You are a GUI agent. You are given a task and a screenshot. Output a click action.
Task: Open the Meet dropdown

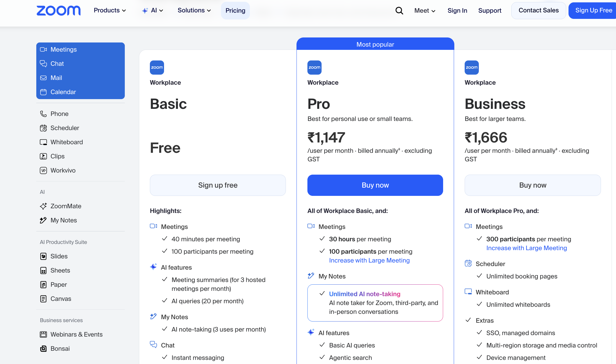pos(425,11)
